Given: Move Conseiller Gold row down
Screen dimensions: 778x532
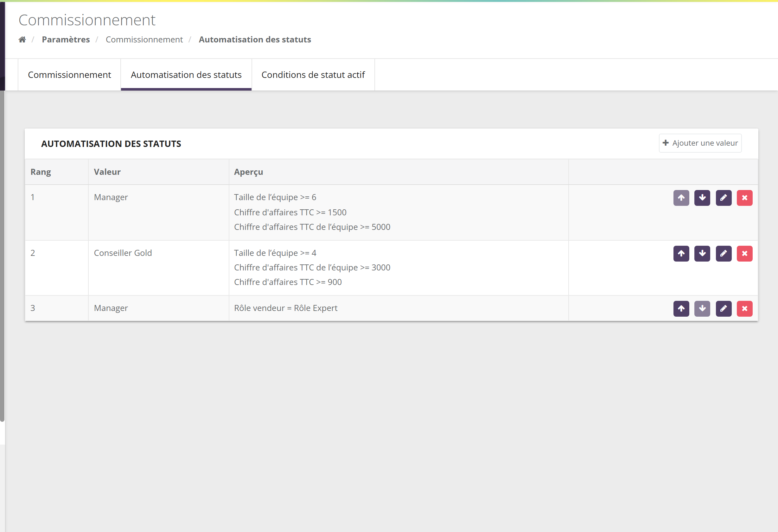Looking at the screenshot, I should point(702,254).
